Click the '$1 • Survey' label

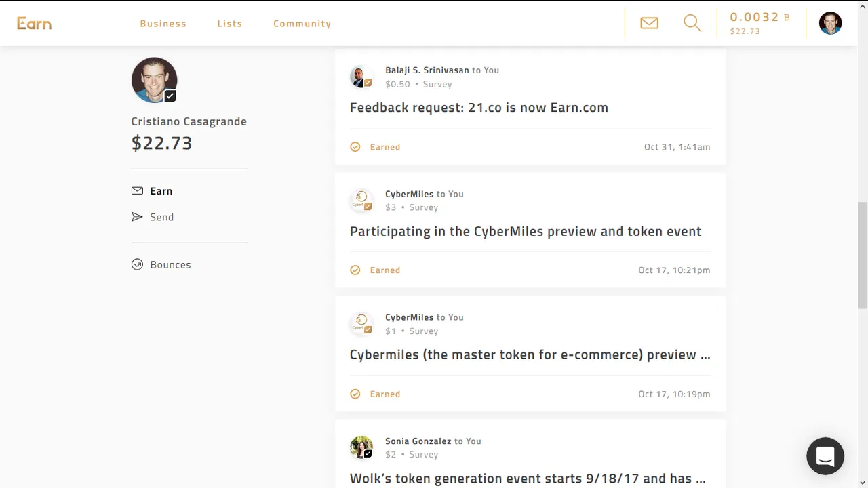click(412, 331)
